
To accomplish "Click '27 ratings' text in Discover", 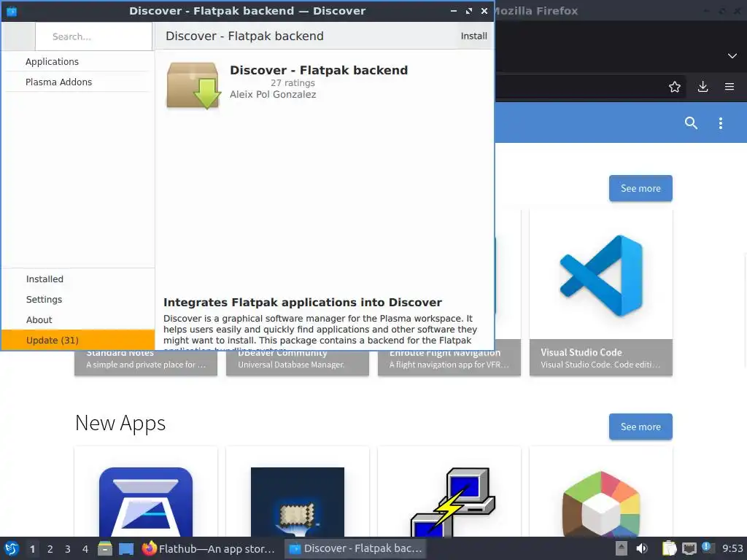I will point(293,83).
